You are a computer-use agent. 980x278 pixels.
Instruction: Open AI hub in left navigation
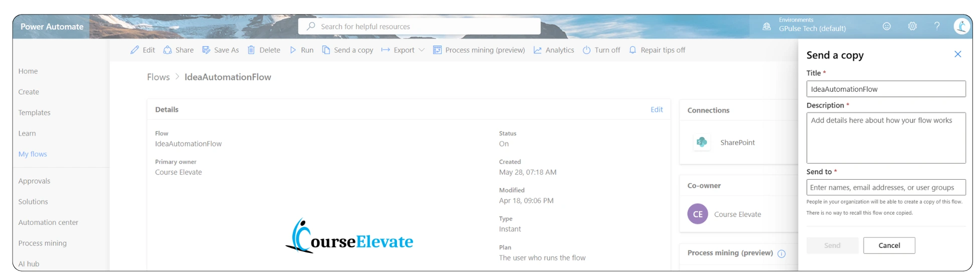click(x=29, y=264)
